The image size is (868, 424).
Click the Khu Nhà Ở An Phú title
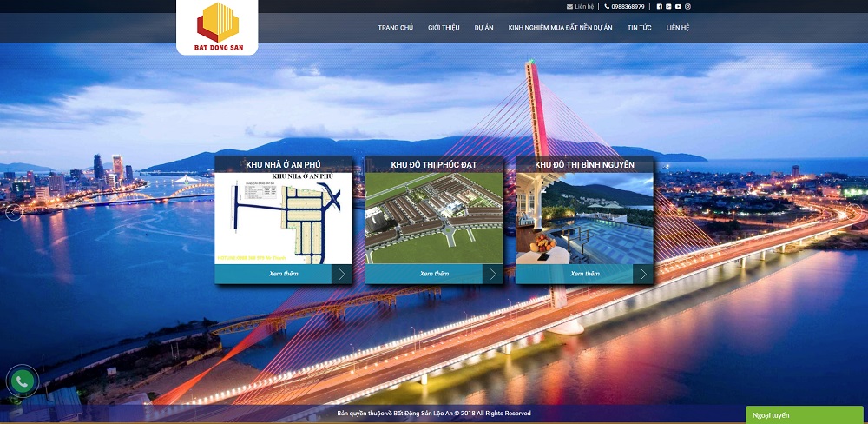(284, 164)
